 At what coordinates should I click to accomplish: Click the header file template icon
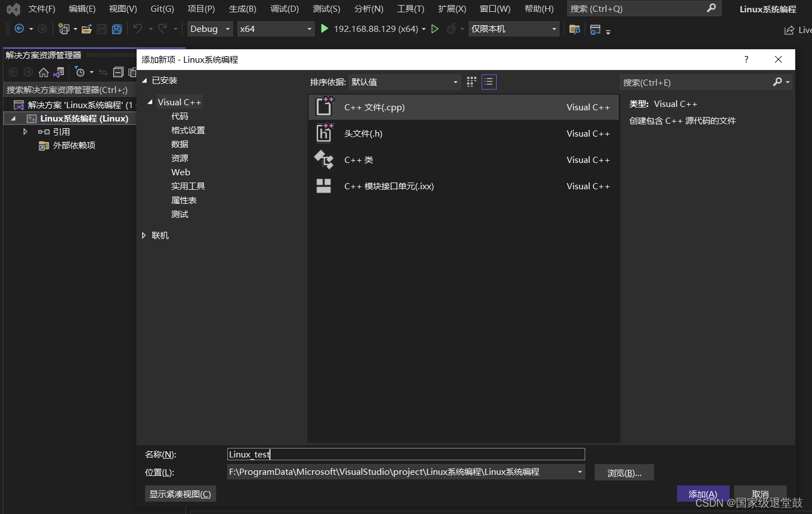[324, 133]
